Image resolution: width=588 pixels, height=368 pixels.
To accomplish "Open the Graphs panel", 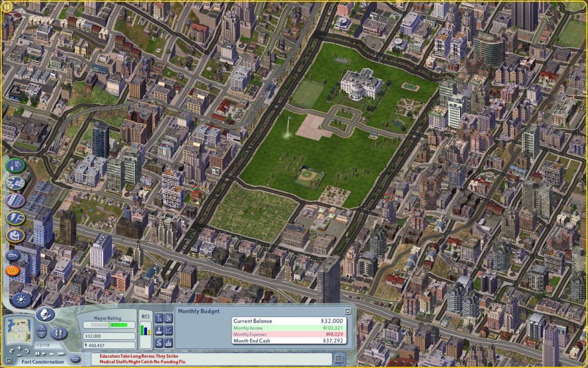I will [168, 331].
